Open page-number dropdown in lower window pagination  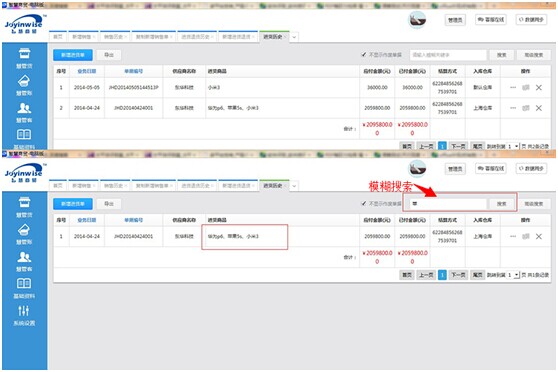(513, 275)
